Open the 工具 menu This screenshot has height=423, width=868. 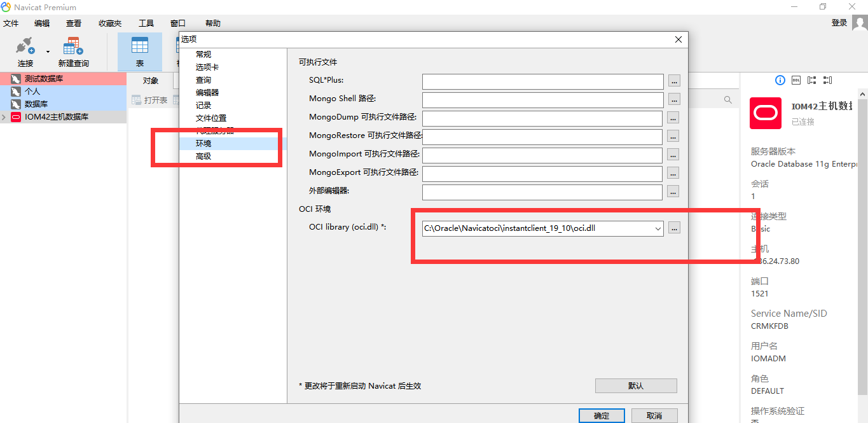pos(146,23)
